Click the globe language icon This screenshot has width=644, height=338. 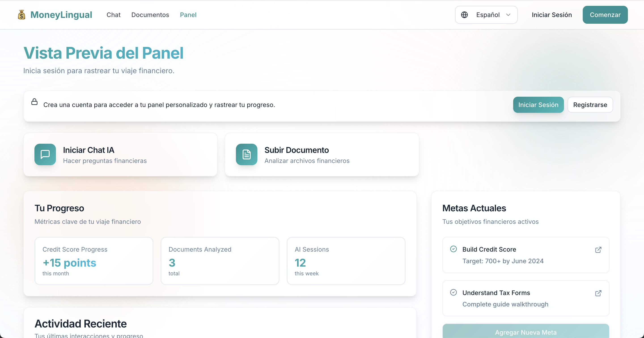tap(464, 15)
